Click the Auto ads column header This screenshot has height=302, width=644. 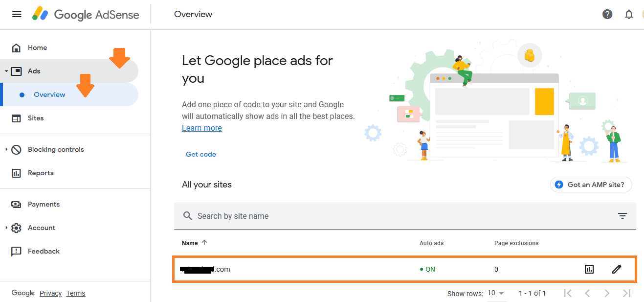431,243
